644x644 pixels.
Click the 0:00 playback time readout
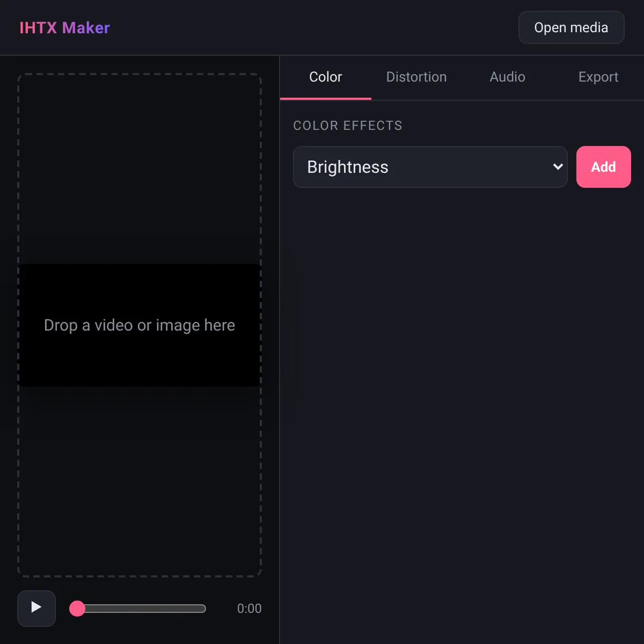tap(249, 609)
